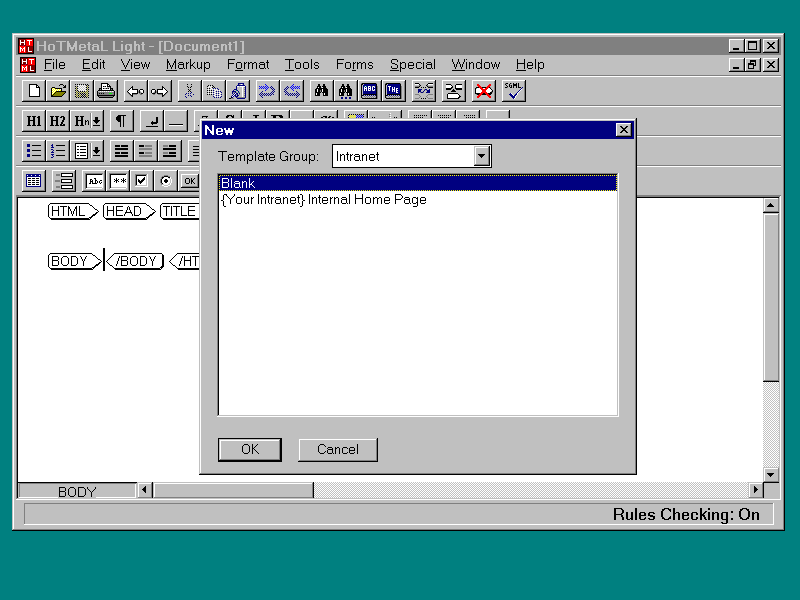Insert an H1 heading element
The height and width of the screenshot is (600, 800).
tap(34, 121)
